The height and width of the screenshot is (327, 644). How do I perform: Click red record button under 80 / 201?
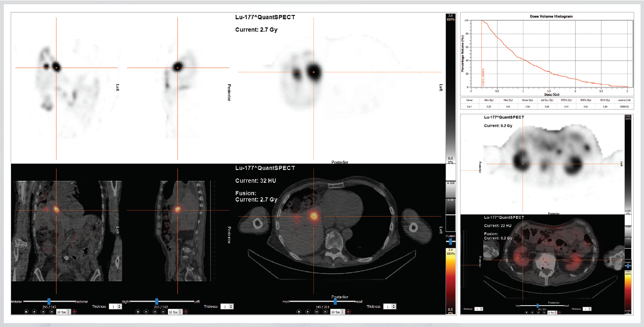point(559,312)
